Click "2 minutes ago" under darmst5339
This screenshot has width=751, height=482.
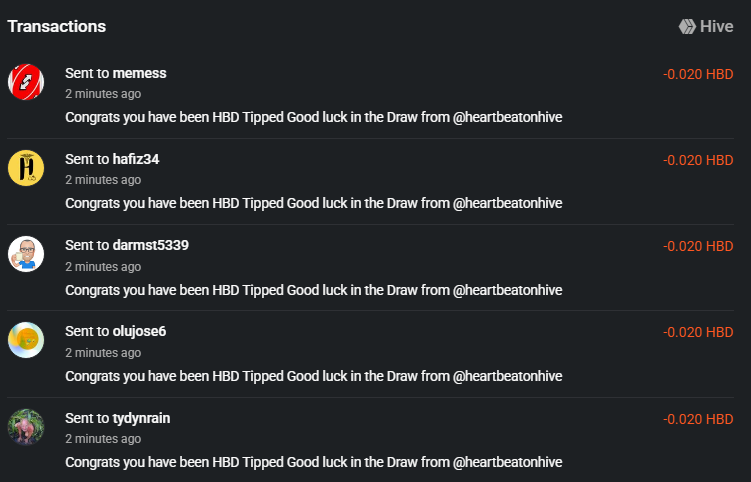point(103,267)
